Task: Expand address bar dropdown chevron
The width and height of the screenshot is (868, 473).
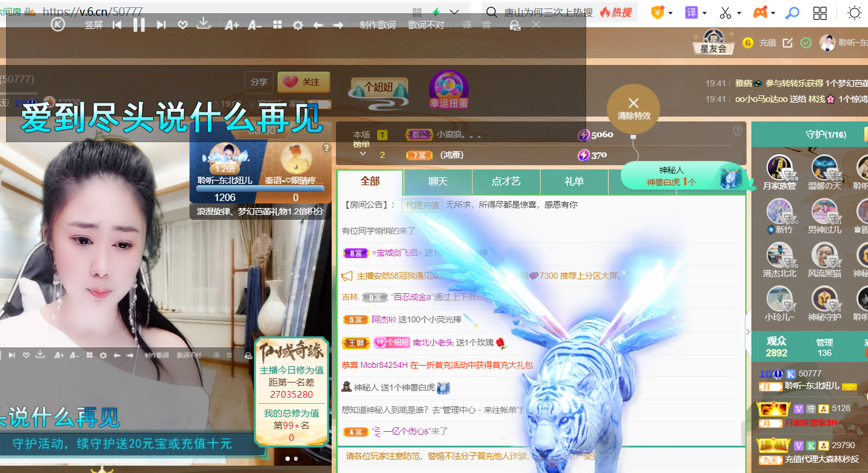Action: [454, 12]
